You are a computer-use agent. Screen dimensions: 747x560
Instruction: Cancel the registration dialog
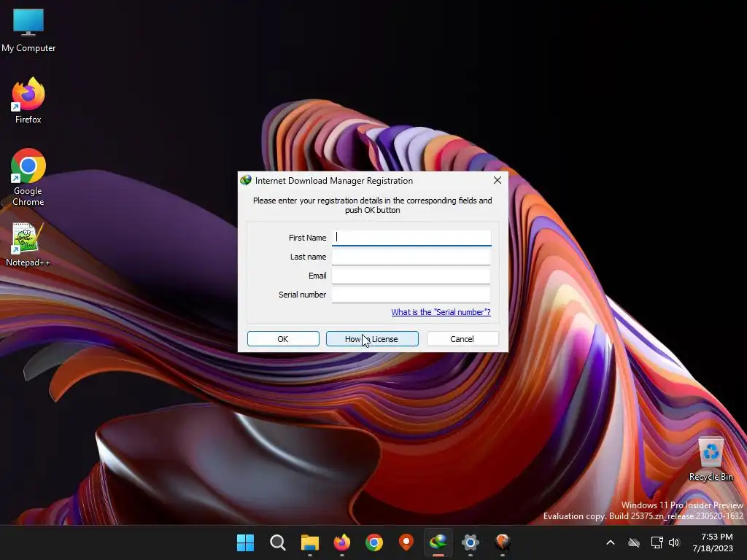pos(462,339)
